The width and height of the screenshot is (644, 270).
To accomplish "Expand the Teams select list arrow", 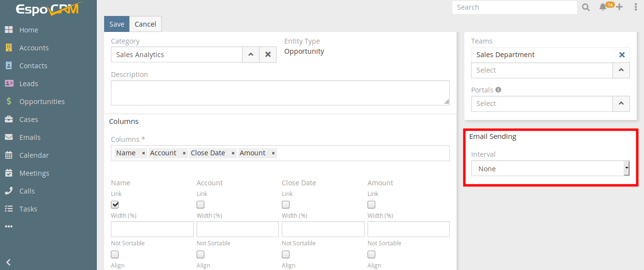I will click(x=621, y=70).
